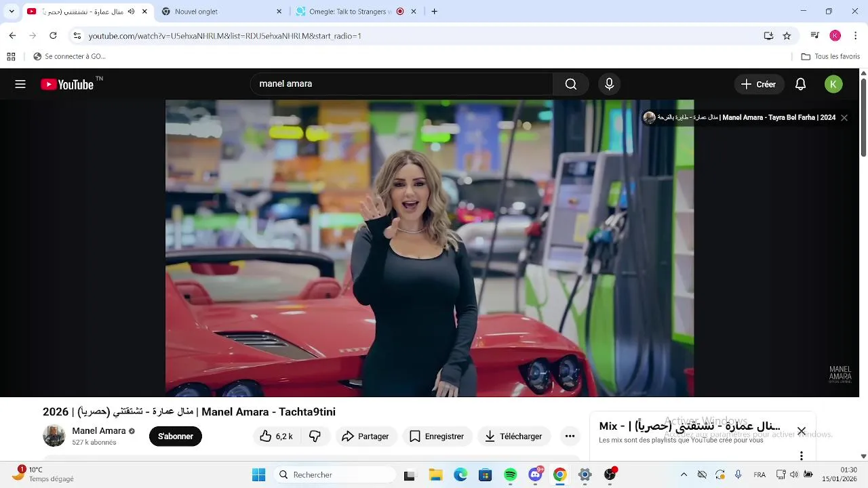Open the weather widget 10°C Temps dégagé
868x488 pixels.
point(43,474)
